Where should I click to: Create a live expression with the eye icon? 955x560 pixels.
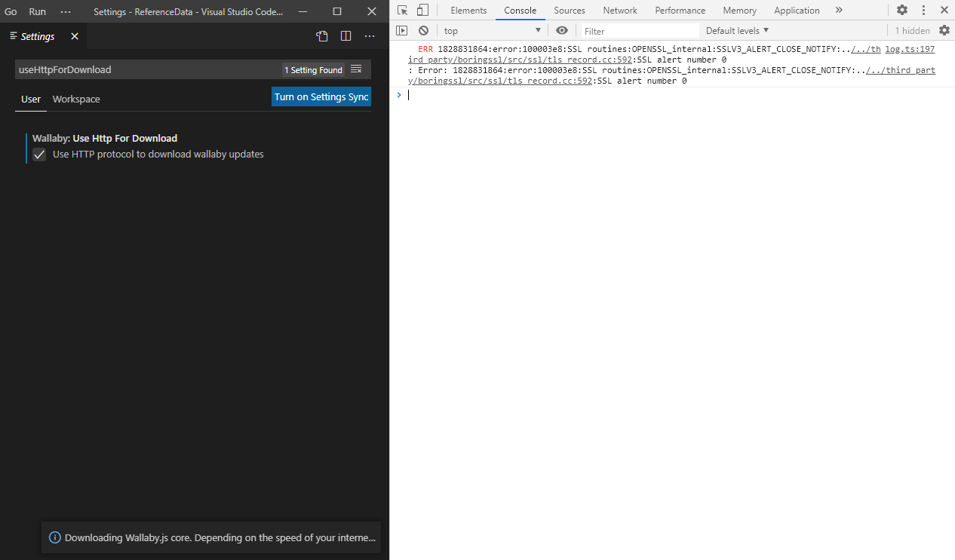point(562,30)
